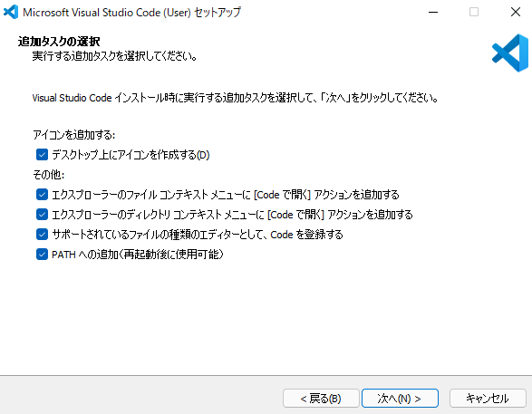This screenshot has height=414, width=532.
Task: Toggle directory context menu 'Code で開く' checkbox
Action: point(42,215)
